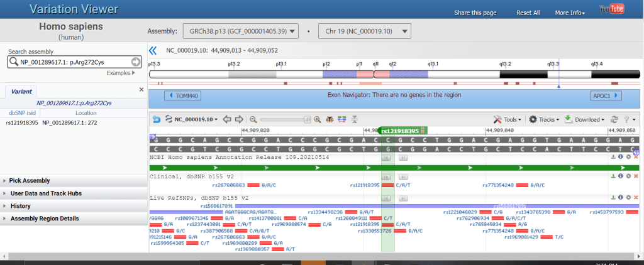
Task: Open settings gear for Clinical dbSNP track
Action: [628, 176]
